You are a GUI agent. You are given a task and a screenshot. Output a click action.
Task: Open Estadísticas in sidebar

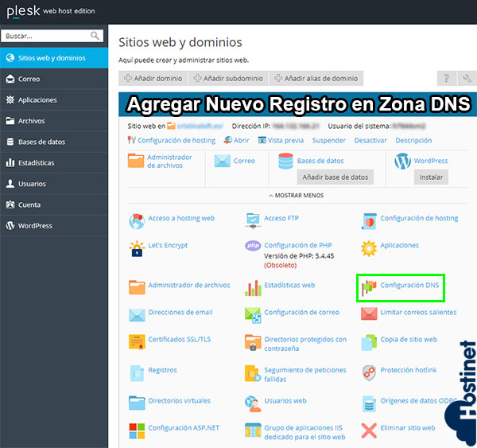54,163
